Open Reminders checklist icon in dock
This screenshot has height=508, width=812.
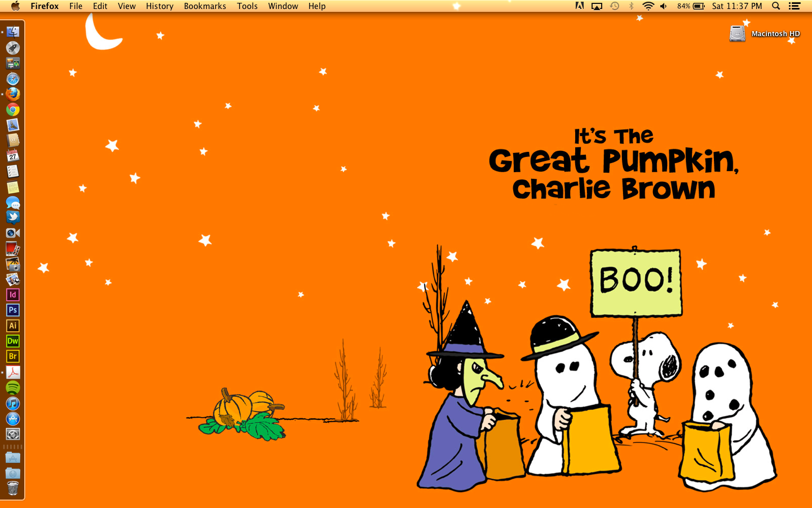pos(13,171)
